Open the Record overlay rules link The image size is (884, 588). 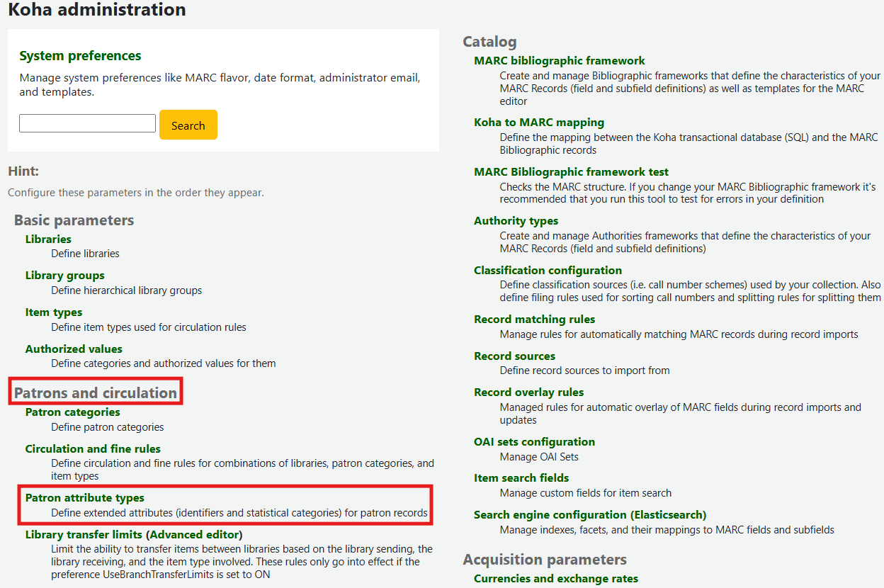click(528, 392)
